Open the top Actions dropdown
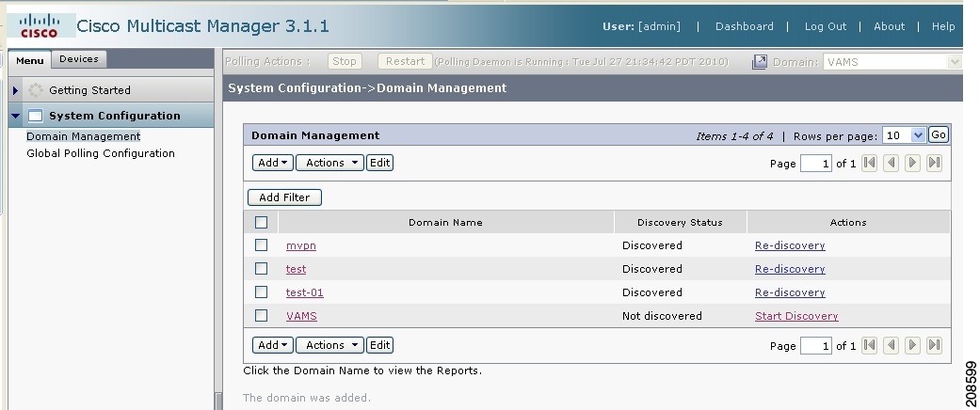The height and width of the screenshot is (410, 980). (329, 163)
